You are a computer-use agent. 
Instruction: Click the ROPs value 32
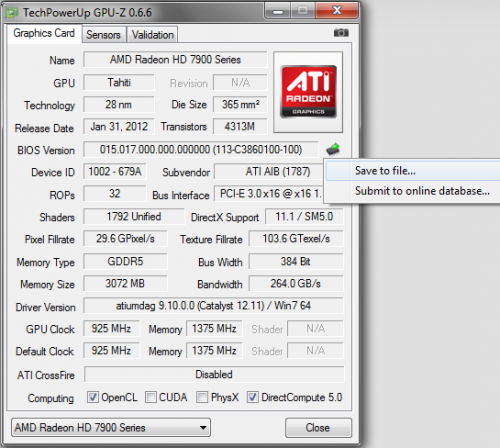coord(115,194)
